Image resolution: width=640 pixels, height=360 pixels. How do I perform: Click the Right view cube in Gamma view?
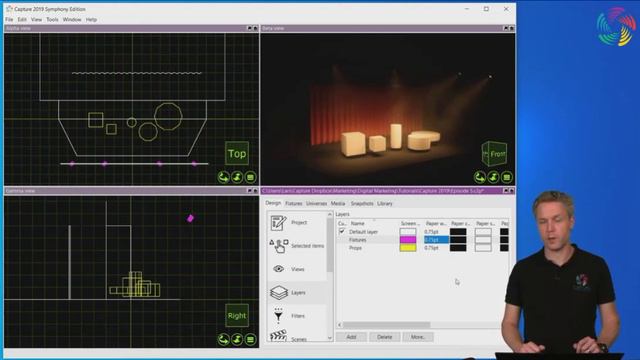[x=237, y=316]
